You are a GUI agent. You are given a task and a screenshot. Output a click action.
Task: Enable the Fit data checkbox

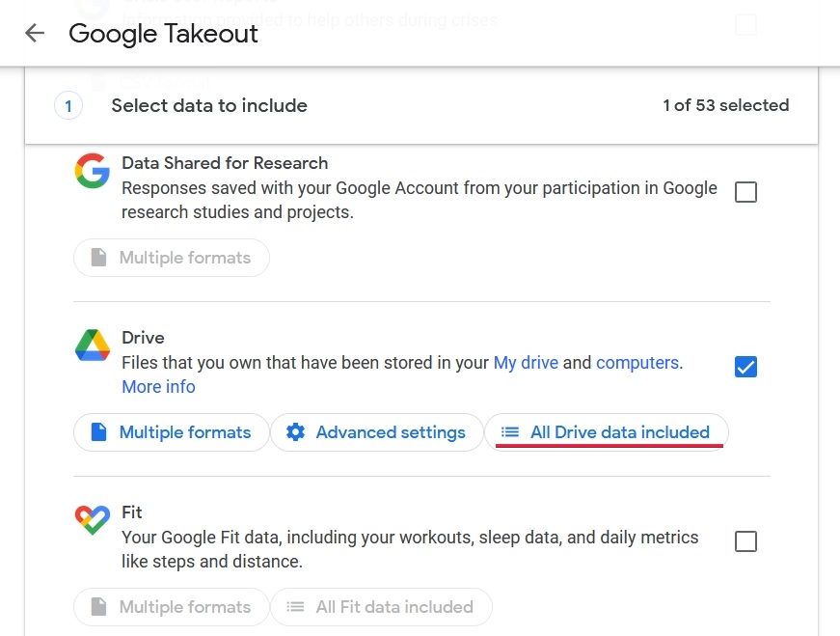(x=745, y=541)
